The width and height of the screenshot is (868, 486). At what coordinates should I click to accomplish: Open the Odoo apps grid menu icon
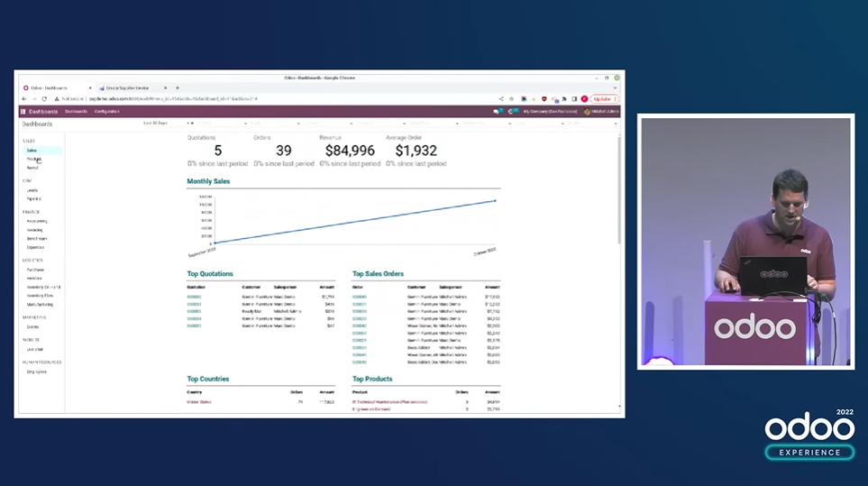click(23, 111)
